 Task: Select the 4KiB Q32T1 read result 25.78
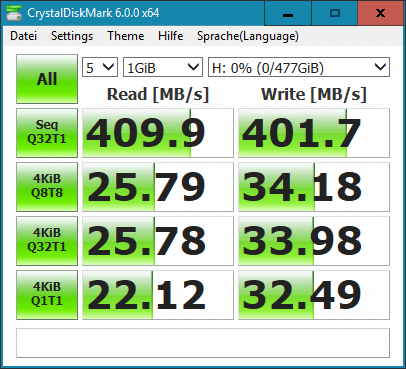[158, 241]
